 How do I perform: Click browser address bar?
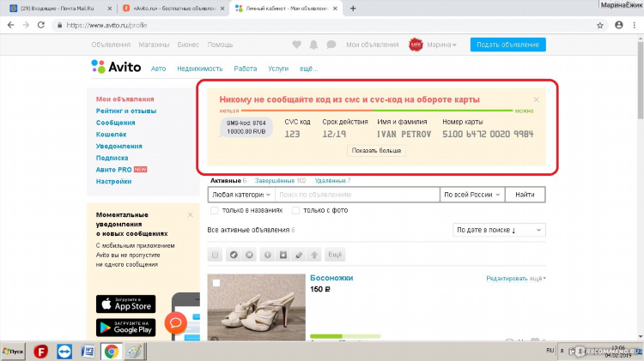[x=325, y=26]
